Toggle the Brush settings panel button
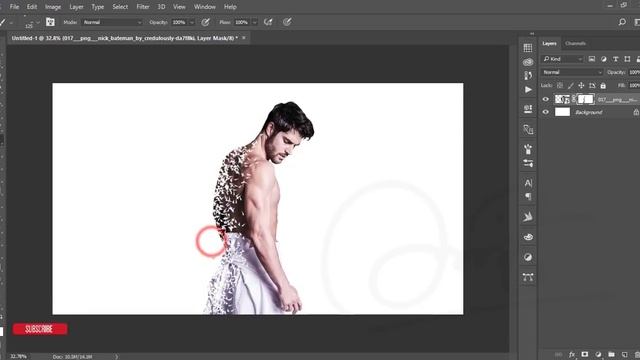 coord(50,22)
